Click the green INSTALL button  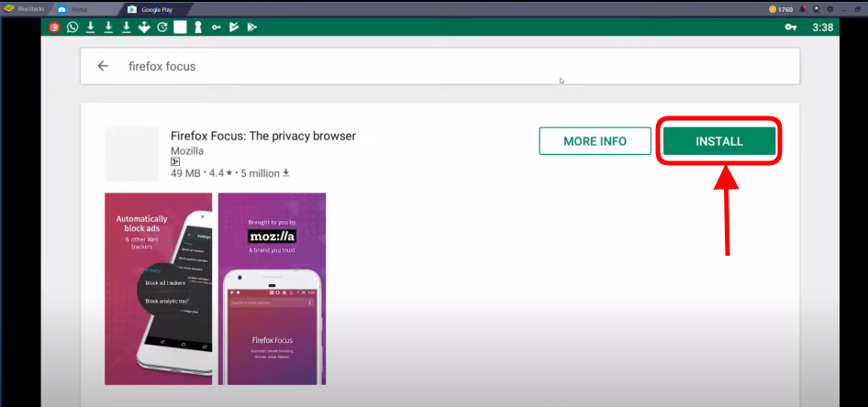click(x=719, y=141)
